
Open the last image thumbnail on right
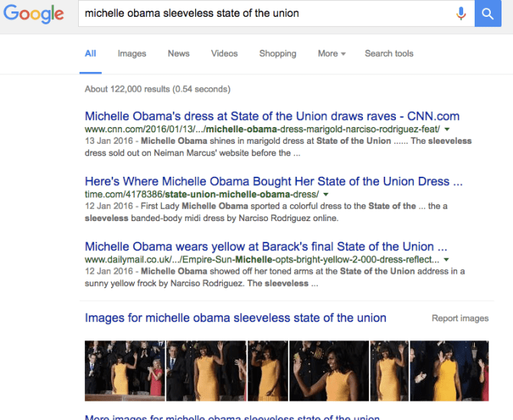[x=449, y=371]
